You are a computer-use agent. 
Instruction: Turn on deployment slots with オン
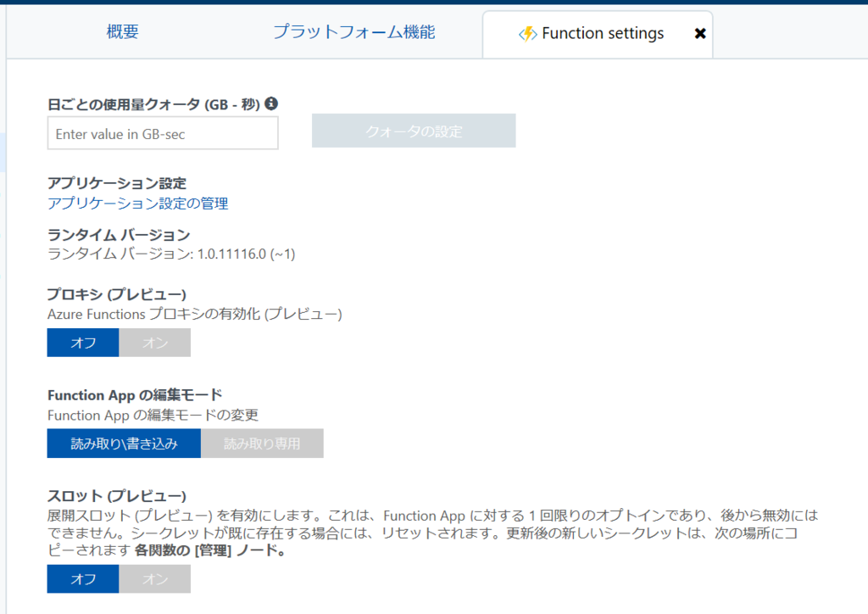(155, 578)
